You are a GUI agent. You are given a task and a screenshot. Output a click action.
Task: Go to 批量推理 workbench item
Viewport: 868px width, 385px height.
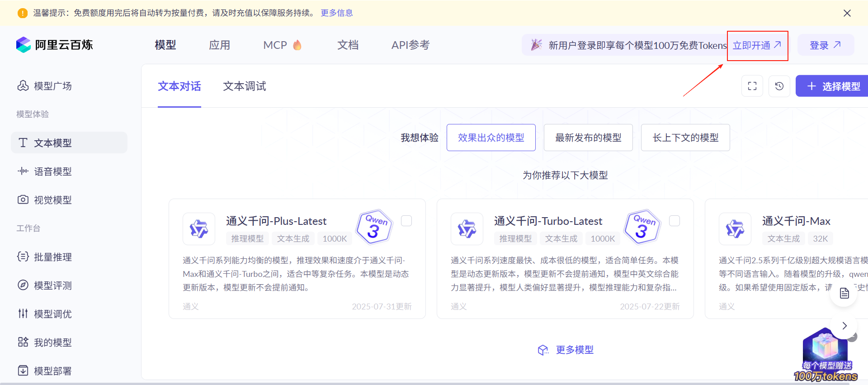tap(44, 257)
